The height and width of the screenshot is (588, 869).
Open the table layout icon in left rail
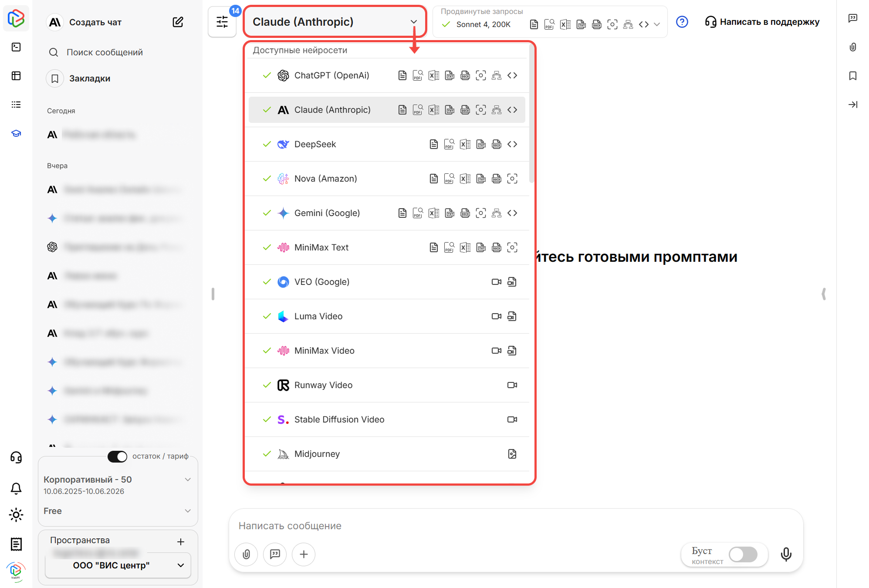tap(16, 76)
